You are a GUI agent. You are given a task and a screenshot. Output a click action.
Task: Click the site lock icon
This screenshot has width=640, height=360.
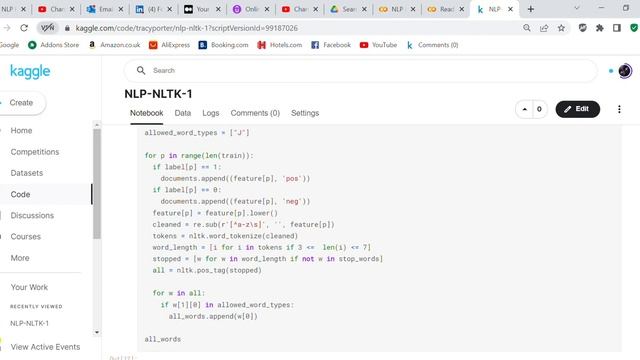click(67, 28)
